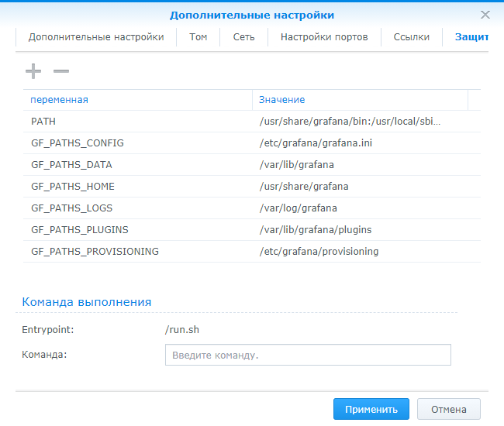The width and height of the screenshot is (504, 426).
Task: Focus the Команда input field
Action: 308,355
